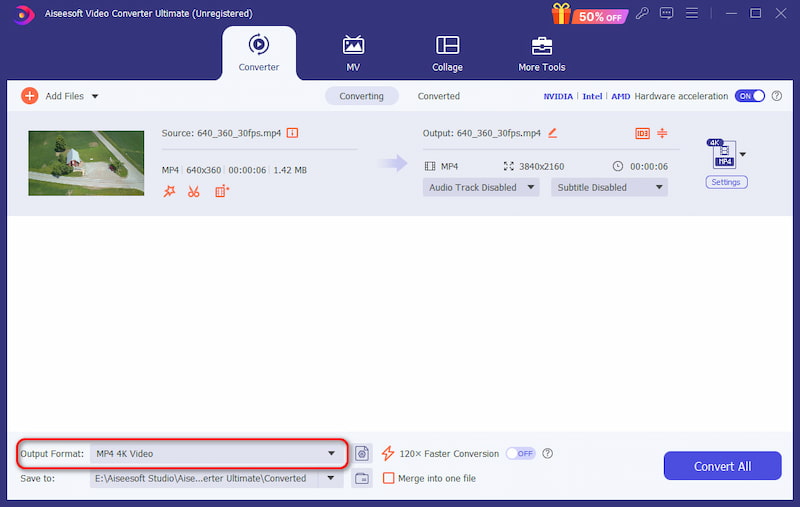Image resolution: width=800 pixels, height=507 pixels.
Task: Click the Aiseesoft app logo
Action: coord(23,14)
